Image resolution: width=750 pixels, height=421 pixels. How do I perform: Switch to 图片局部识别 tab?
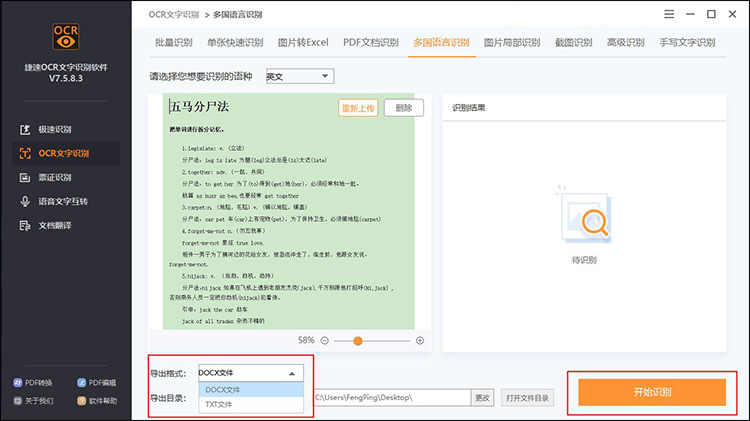pos(512,43)
